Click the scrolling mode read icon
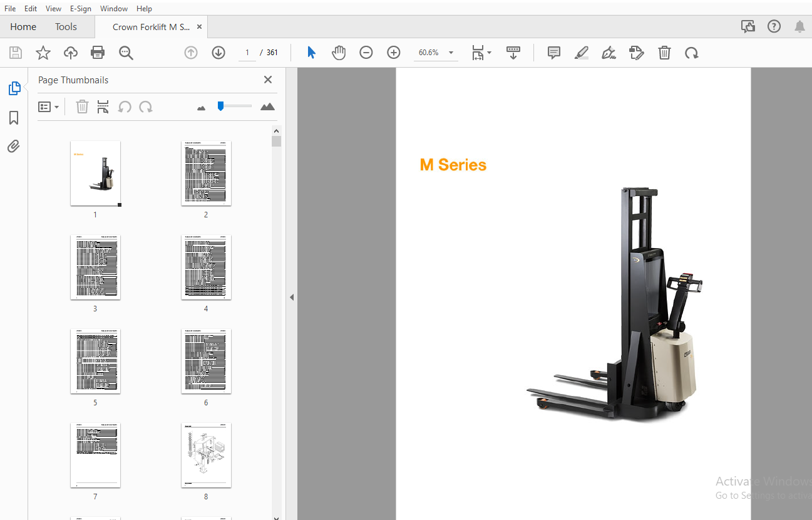Viewport: 812px width, 520px height. (x=513, y=53)
